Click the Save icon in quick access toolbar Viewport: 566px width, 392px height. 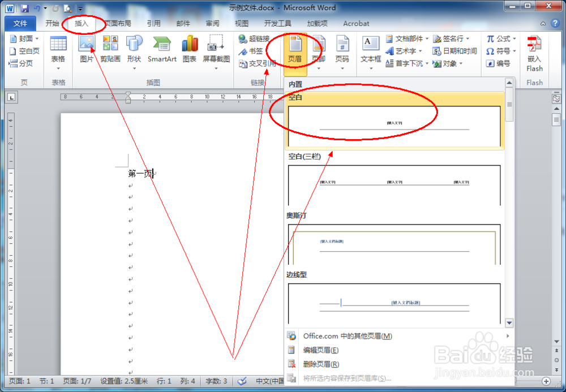point(24,8)
